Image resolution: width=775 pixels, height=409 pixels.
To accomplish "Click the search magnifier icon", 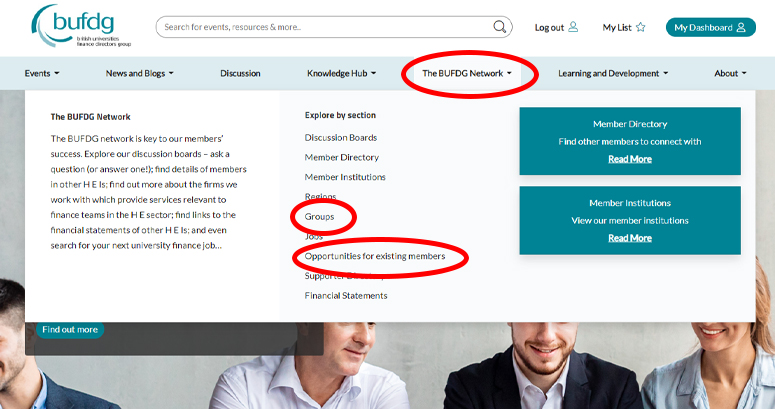I will [x=500, y=27].
